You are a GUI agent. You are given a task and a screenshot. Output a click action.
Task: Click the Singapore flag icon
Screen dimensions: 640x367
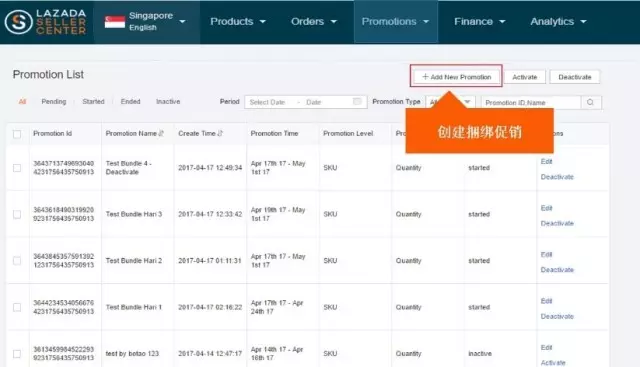[x=115, y=22]
